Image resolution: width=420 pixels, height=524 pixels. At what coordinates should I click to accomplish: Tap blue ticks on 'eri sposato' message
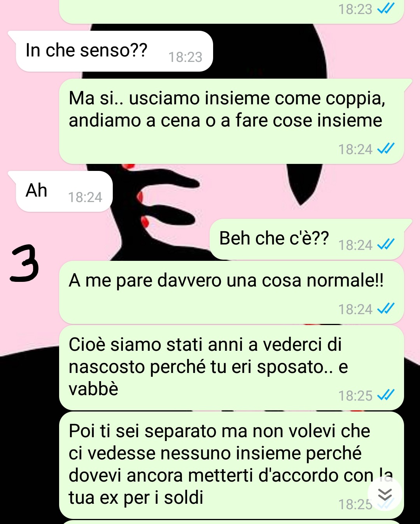386,395
